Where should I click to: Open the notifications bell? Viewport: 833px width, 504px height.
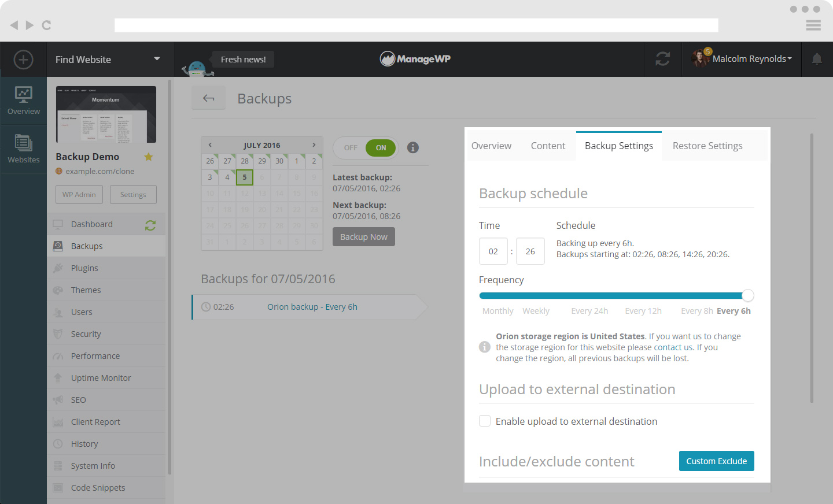(x=817, y=59)
